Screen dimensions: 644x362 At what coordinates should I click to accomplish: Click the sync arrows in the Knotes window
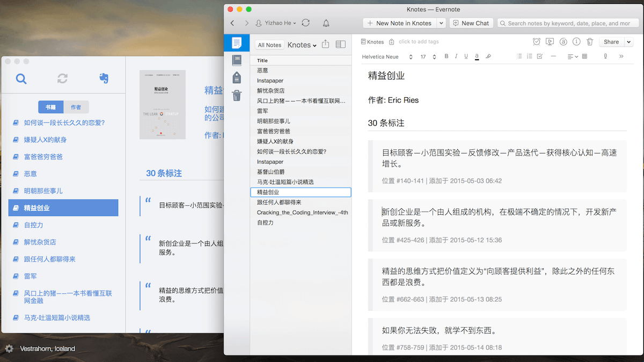point(63,79)
